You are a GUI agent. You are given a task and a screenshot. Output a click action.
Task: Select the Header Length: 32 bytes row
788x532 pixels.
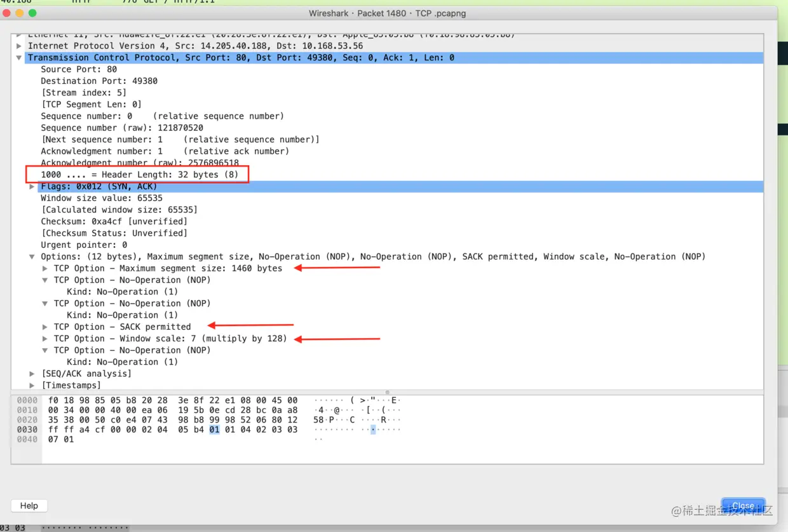point(140,175)
